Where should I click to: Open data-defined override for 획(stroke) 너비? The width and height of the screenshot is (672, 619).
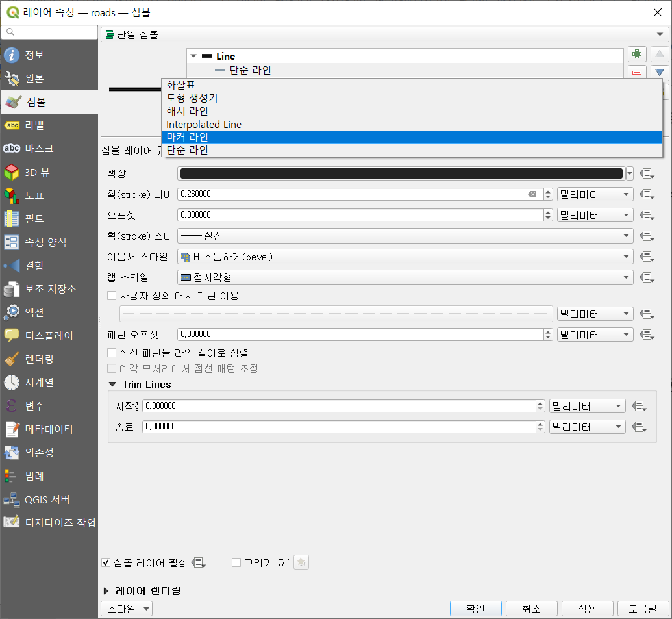(x=647, y=194)
